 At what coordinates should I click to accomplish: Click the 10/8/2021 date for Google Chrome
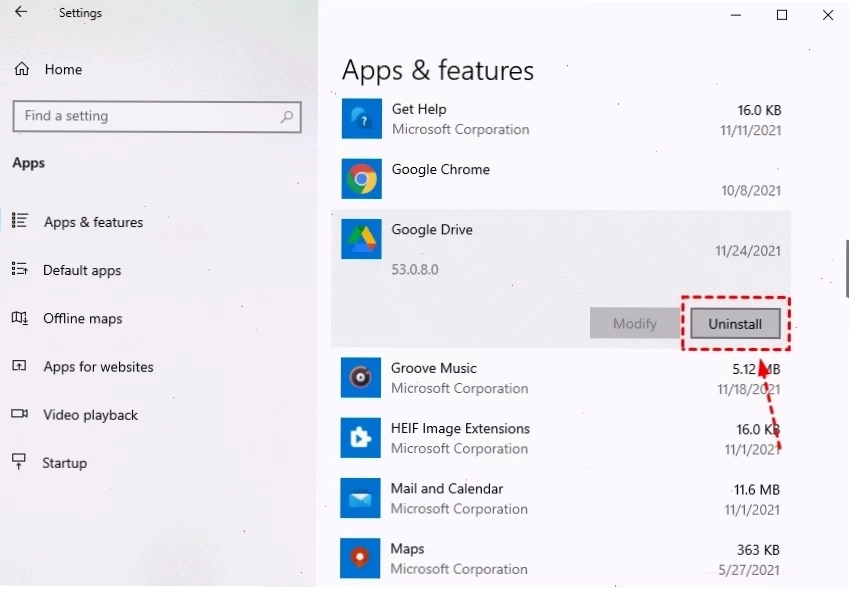[x=751, y=190]
